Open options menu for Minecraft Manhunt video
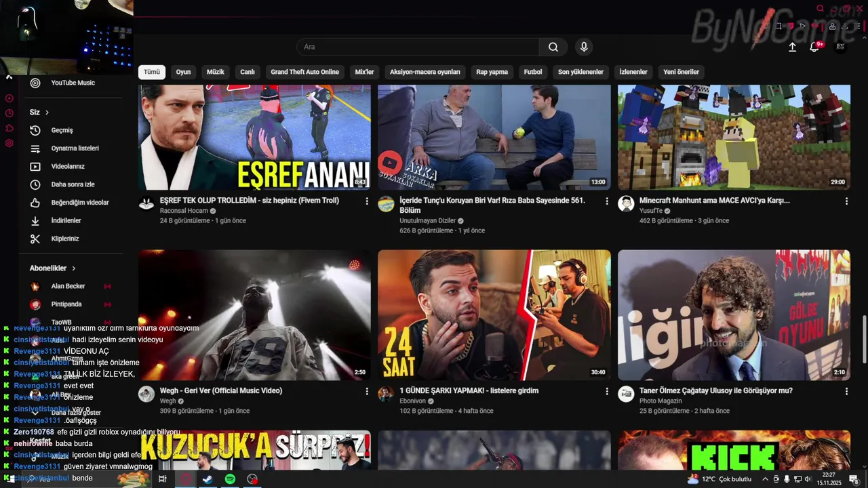Viewport: 868px width, 488px height. [846, 201]
